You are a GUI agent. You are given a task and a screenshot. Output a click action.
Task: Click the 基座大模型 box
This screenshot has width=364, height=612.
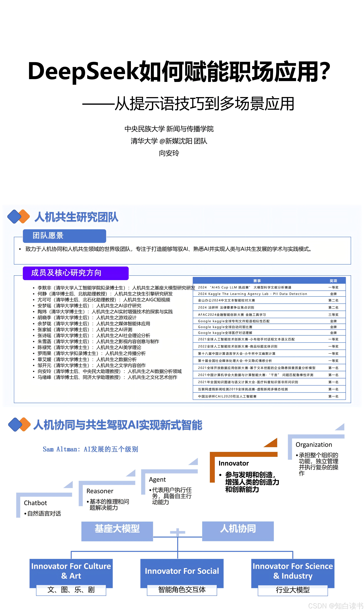click(117, 531)
